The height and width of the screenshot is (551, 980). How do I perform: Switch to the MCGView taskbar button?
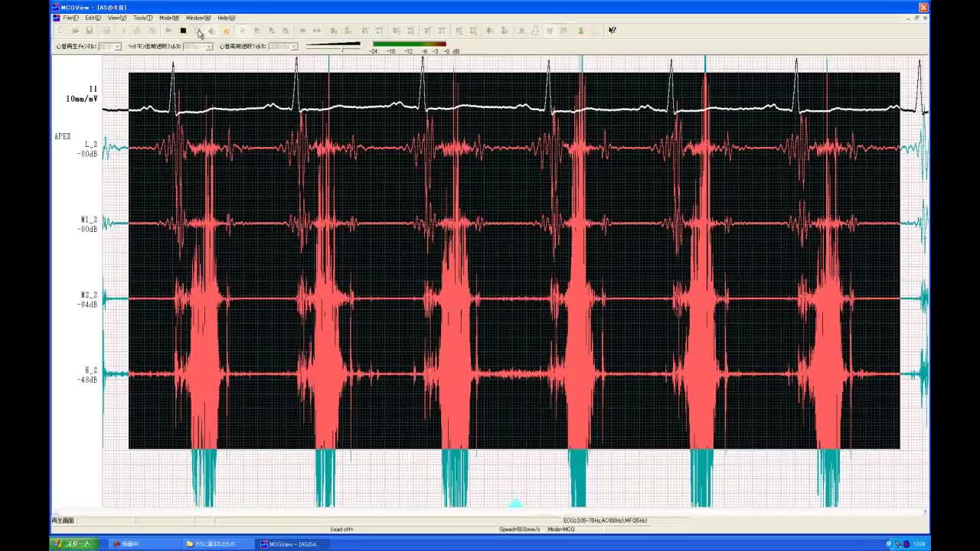pyautogui.click(x=291, y=544)
